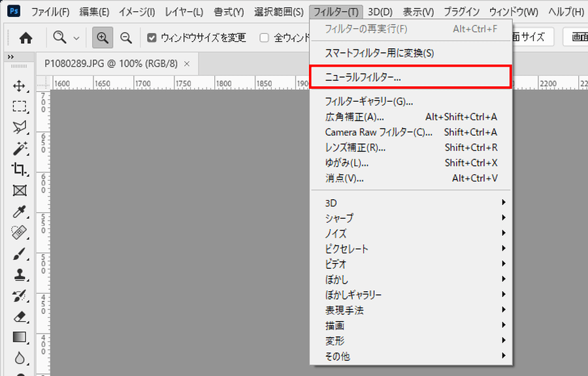Expand the 変形 submenu
This screenshot has height=376, width=588.
(x=411, y=341)
